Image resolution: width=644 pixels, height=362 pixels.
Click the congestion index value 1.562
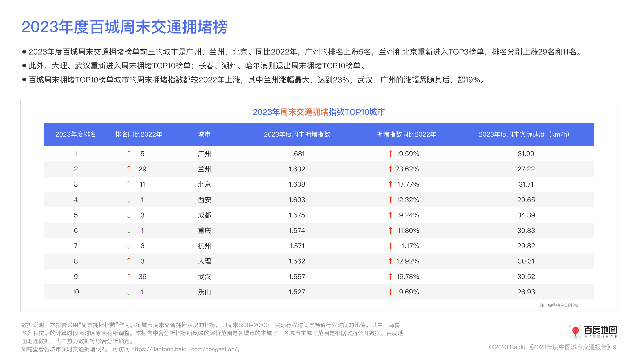coord(297,261)
